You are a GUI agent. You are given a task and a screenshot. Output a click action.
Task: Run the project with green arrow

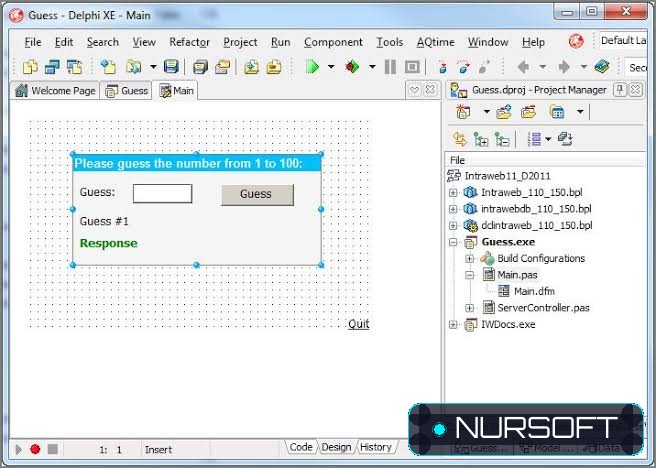pyautogui.click(x=312, y=66)
